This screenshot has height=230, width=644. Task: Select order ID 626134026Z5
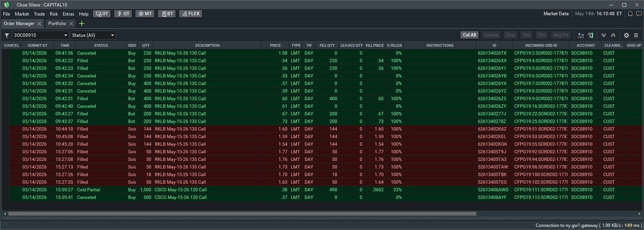[492, 99]
